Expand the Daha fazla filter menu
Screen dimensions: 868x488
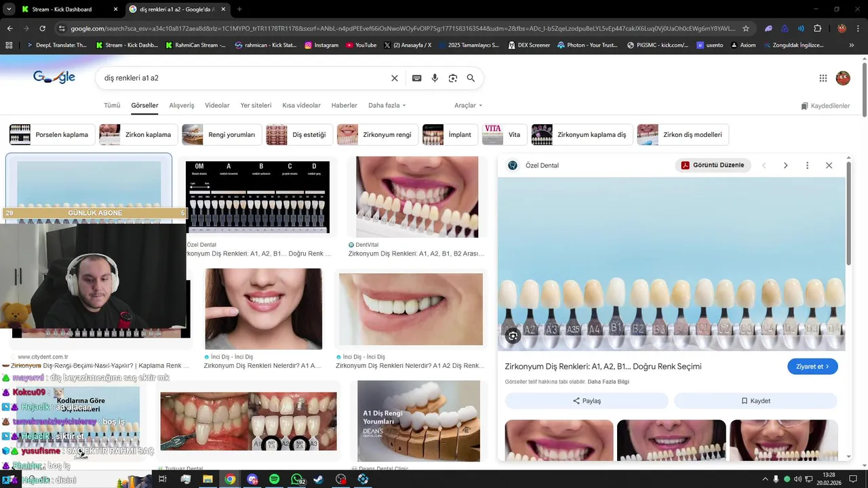(387, 106)
